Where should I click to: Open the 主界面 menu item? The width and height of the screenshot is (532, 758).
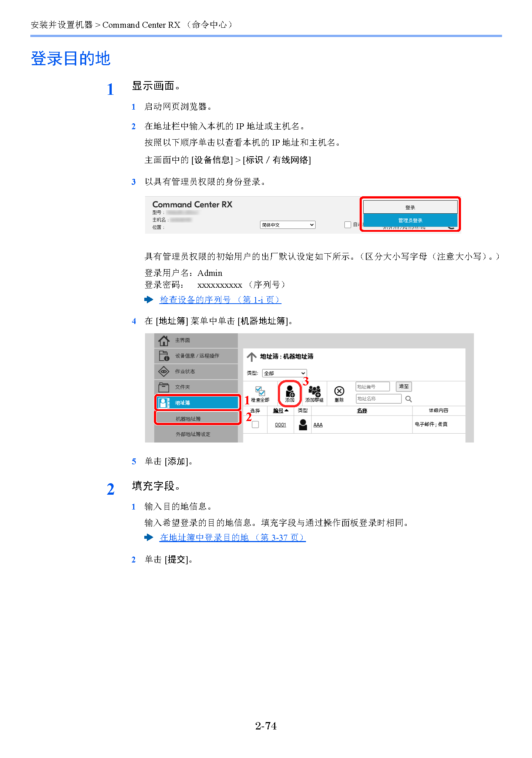click(196, 340)
